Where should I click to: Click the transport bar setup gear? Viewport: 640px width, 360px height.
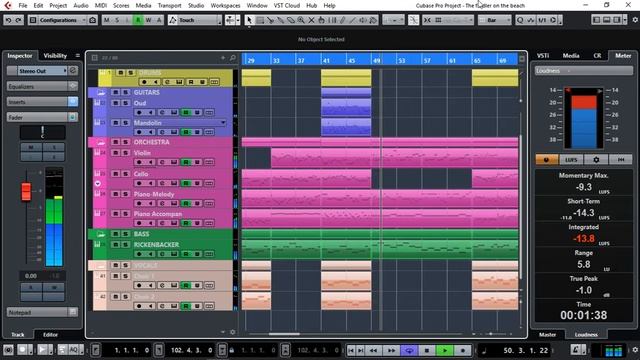point(635,350)
